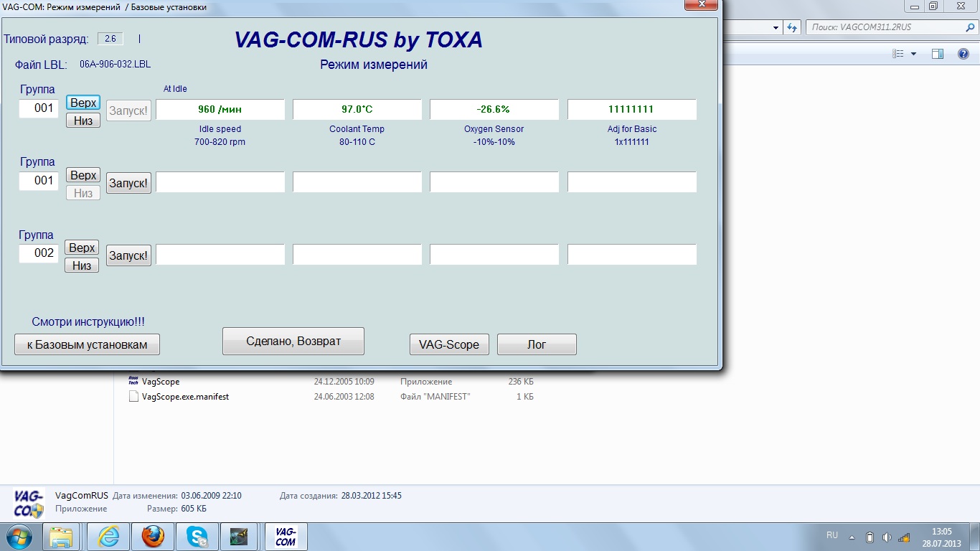Click the 'Coolant Temp' label

(357, 129)
